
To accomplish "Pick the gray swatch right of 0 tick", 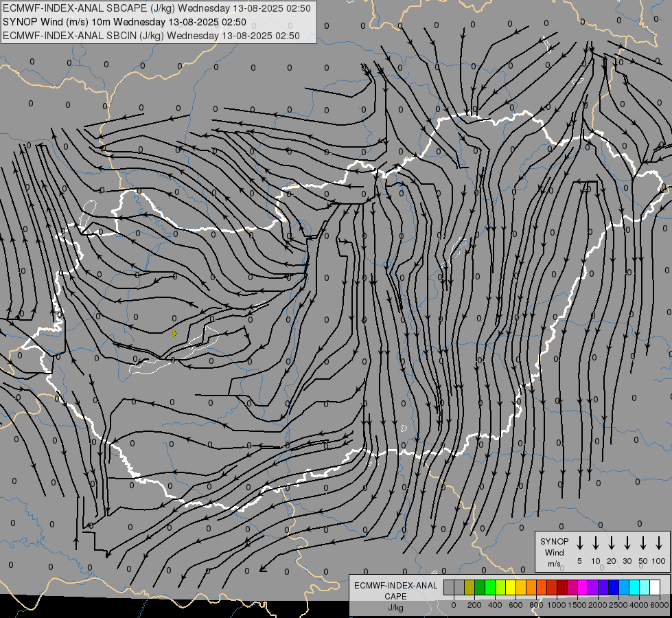I will 459,587.
